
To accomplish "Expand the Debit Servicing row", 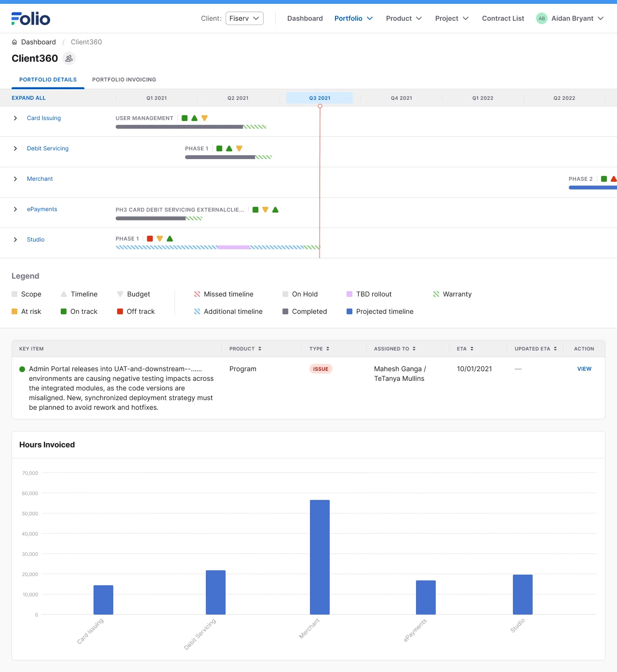I will pos(15,148).
